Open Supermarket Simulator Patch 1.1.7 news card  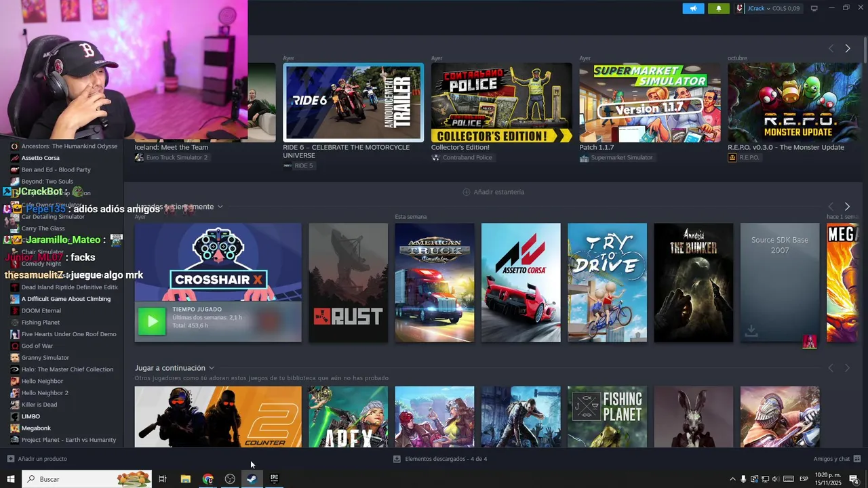point(650,102)
